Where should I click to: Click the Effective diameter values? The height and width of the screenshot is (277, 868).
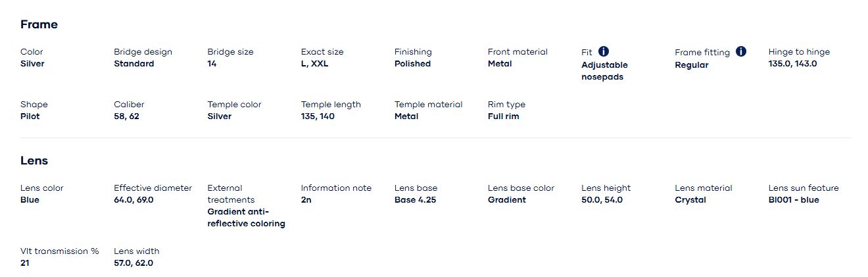click(133, 200)
